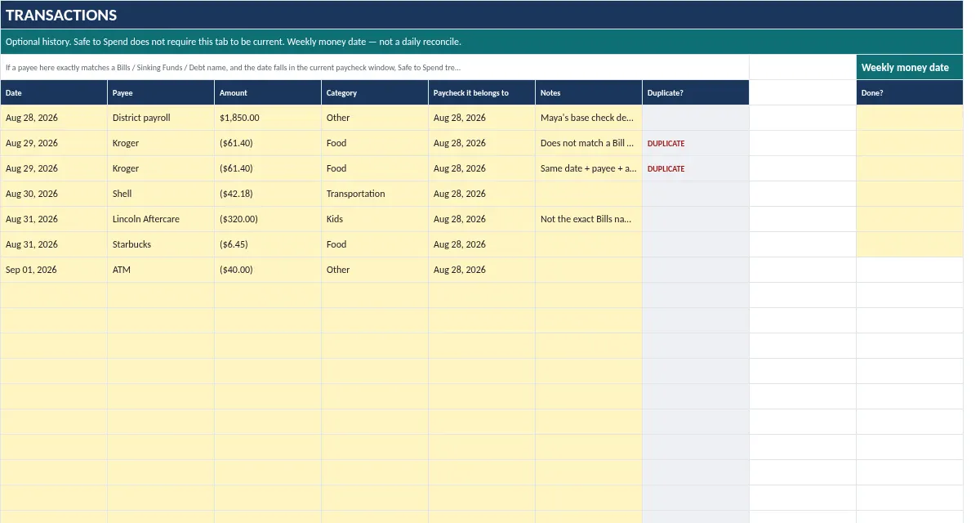Select the 'Not the exact Bills na...' note
This screenshot has width=980, height=523.
click(x=589, y=220)
